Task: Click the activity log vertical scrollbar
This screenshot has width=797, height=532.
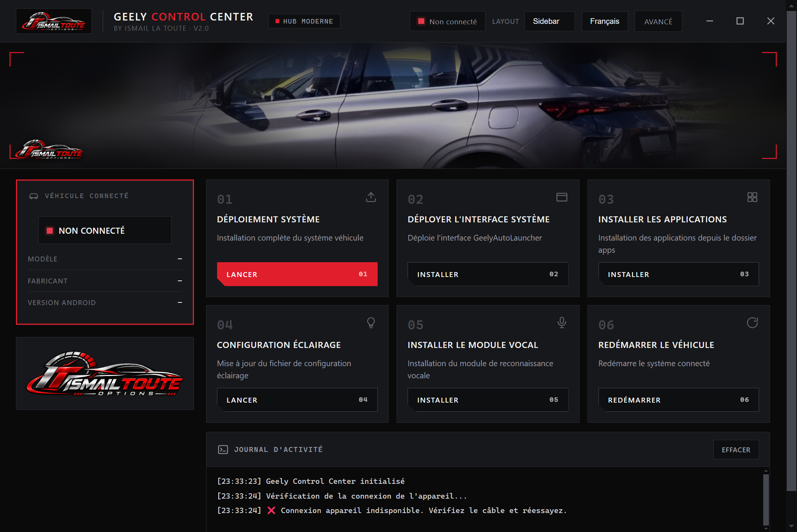Action: [x=766, y=499]
